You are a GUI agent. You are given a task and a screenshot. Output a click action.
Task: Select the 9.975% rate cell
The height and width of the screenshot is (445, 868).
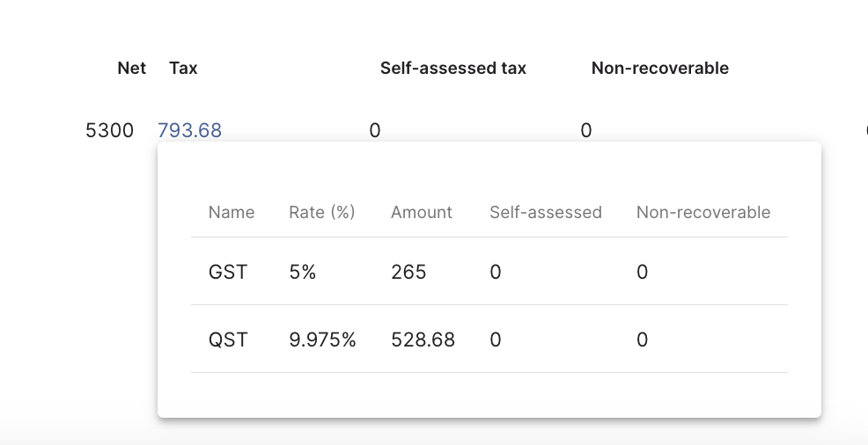[x=322, y=339]
